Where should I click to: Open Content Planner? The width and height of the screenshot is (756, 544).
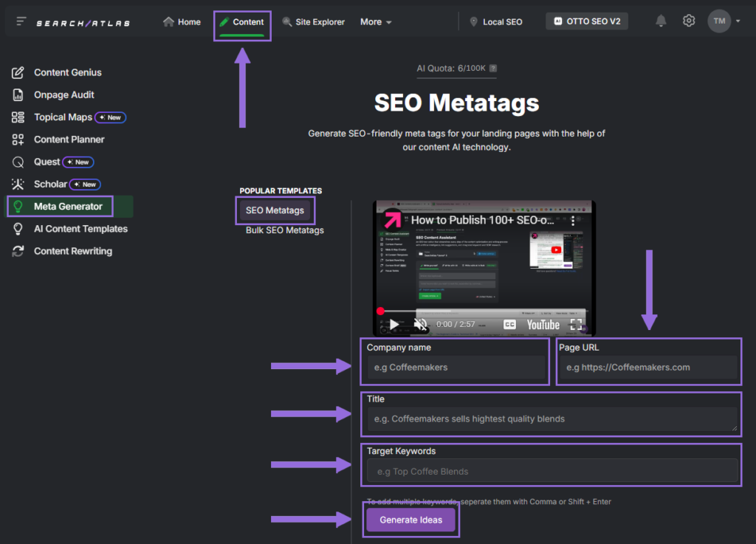pyautogui.click(x=69, y=140)
